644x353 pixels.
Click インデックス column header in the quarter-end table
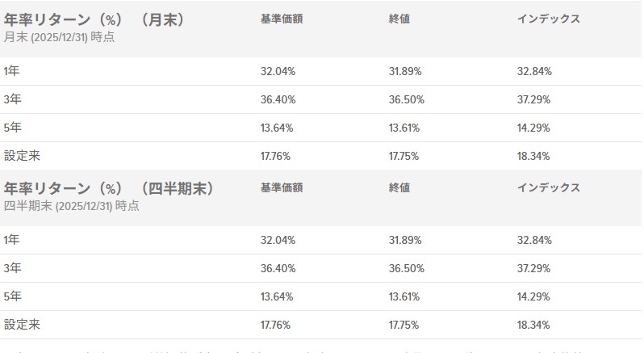pyautogui.click(x=549, y=187)
